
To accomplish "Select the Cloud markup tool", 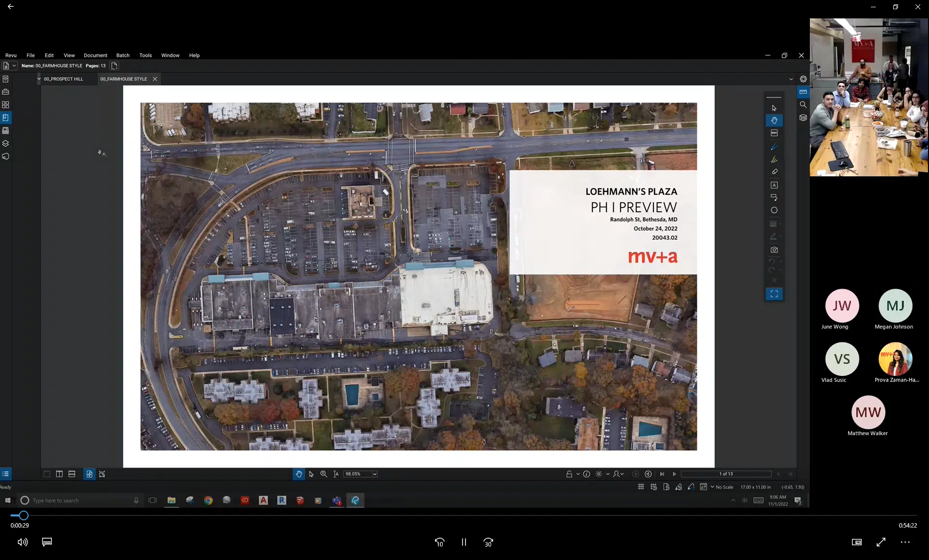I will 774,210.
